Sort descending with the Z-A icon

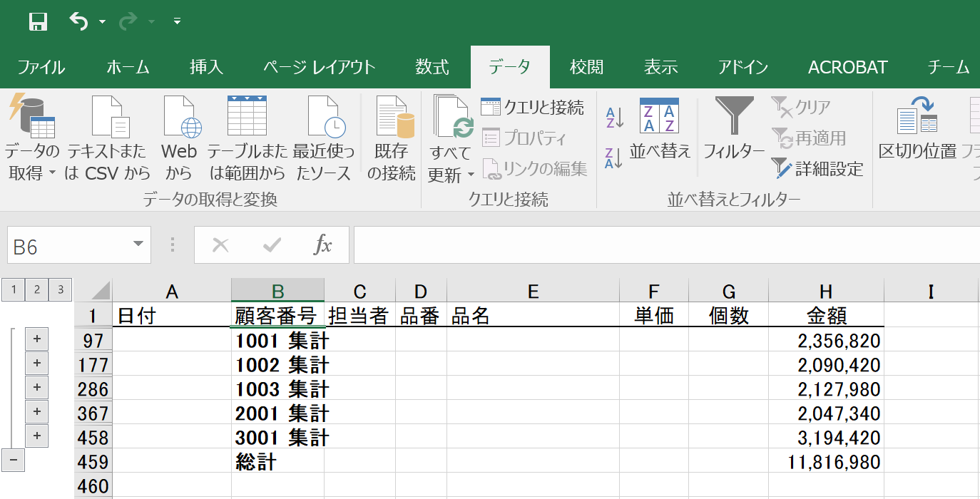coord(614,158)
